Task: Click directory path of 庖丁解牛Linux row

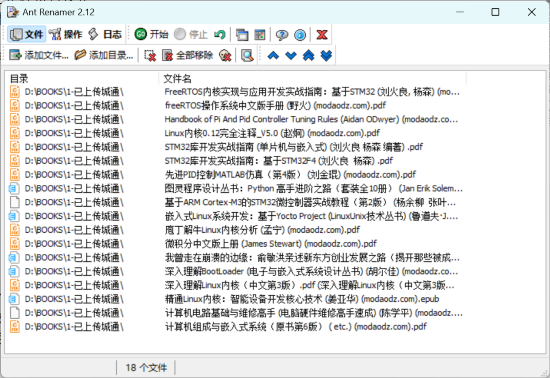Action: coord(74,230)
